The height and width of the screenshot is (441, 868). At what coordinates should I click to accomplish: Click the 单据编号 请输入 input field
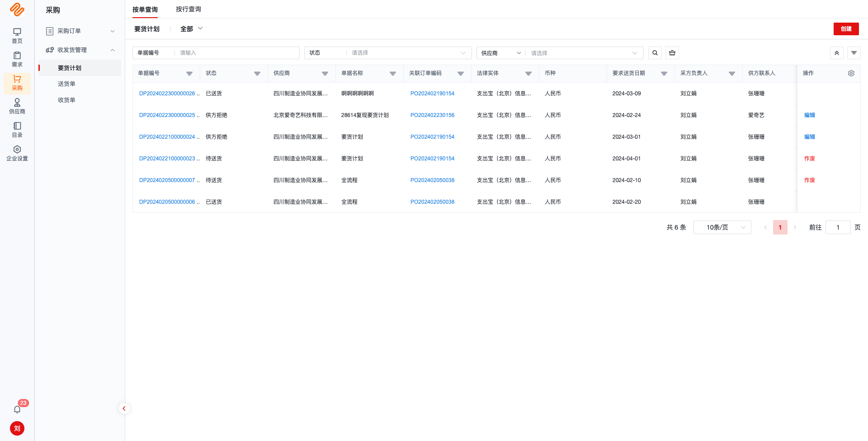238,53
